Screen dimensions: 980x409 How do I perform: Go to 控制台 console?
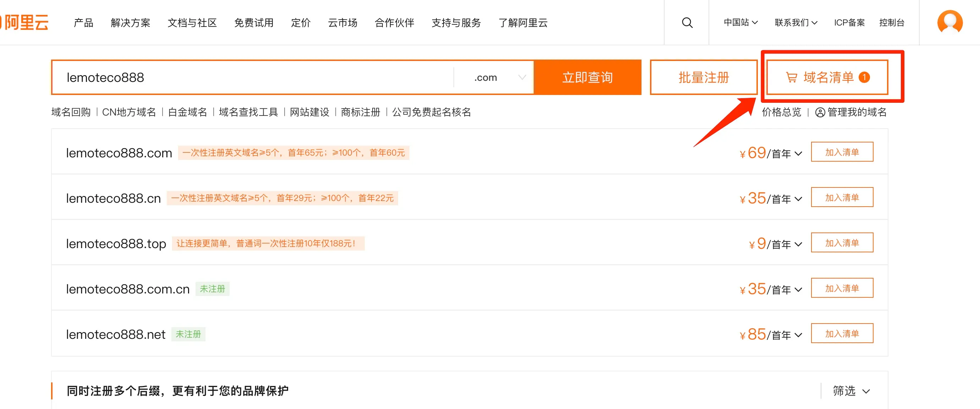click(x=891, y=23)
